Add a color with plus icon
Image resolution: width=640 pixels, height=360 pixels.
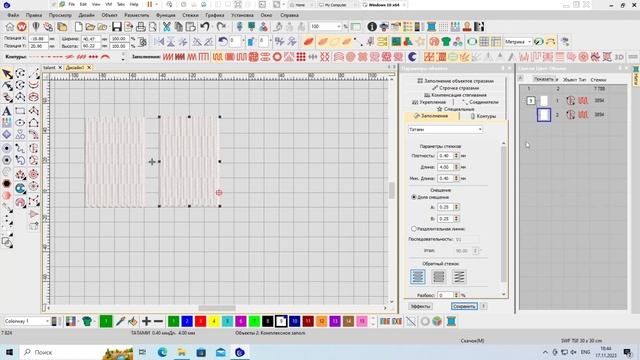pyautogui.click(x=146, y=322)
